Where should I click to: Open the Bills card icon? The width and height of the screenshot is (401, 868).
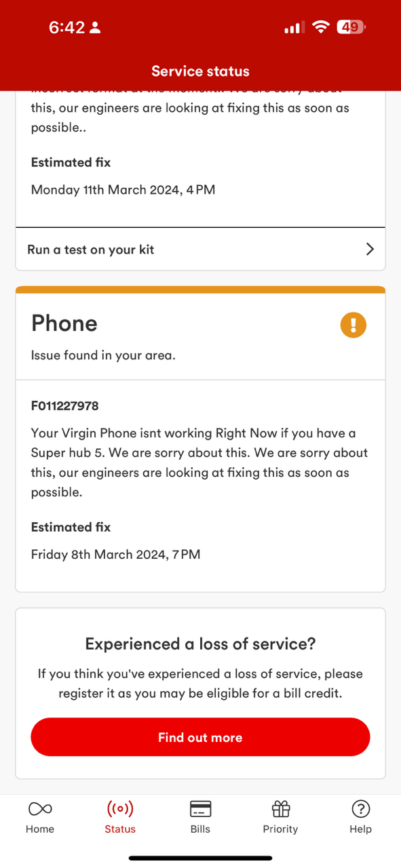coord(200,808)
